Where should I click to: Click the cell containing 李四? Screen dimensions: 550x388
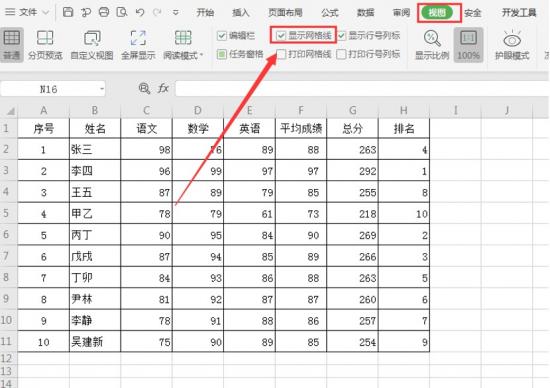tap(95, 171)
